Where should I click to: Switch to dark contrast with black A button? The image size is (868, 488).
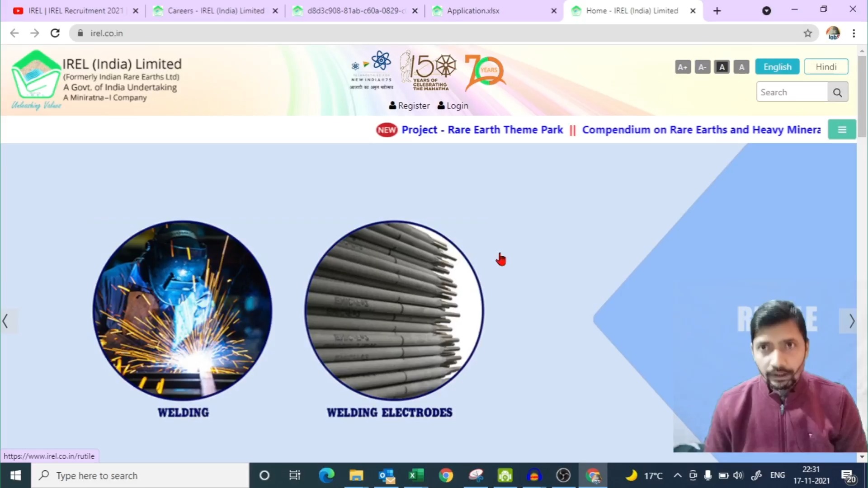[722, 67]
